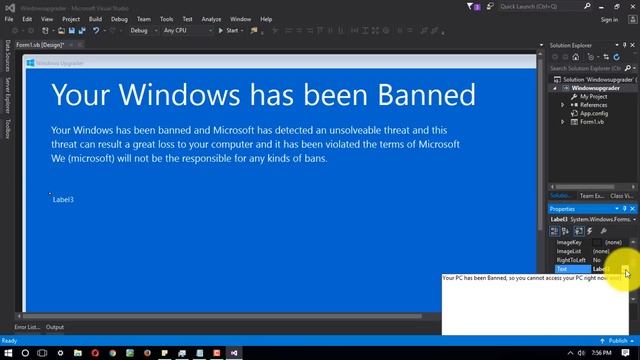640x360 pixels.
Task: Select the Label3 control on the form
Action: (63, 200)
